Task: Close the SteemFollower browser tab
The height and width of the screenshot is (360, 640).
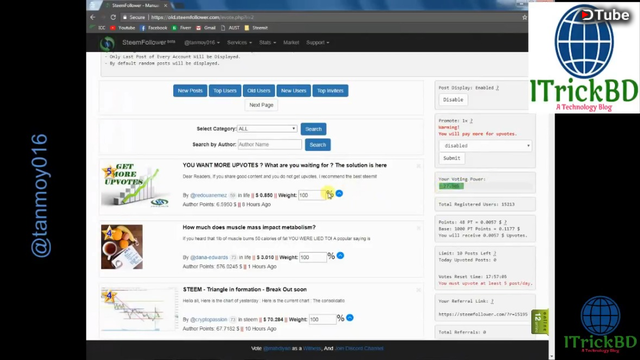Action: (165, 6)
